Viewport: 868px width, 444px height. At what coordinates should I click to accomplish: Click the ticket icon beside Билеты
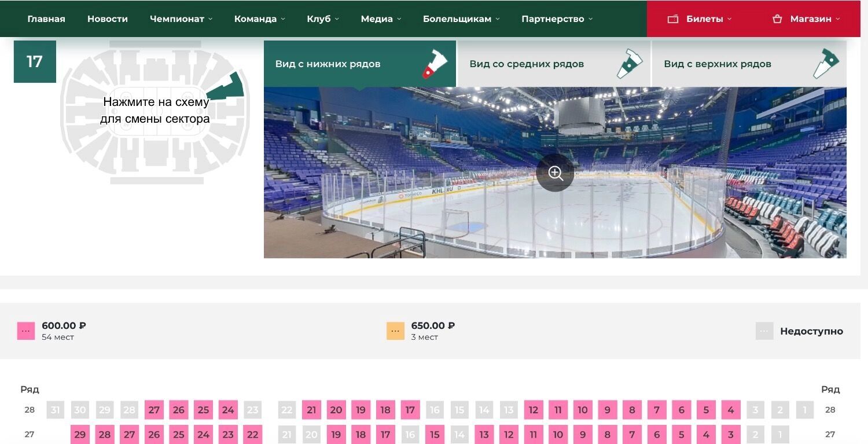(x=672, y=19)
